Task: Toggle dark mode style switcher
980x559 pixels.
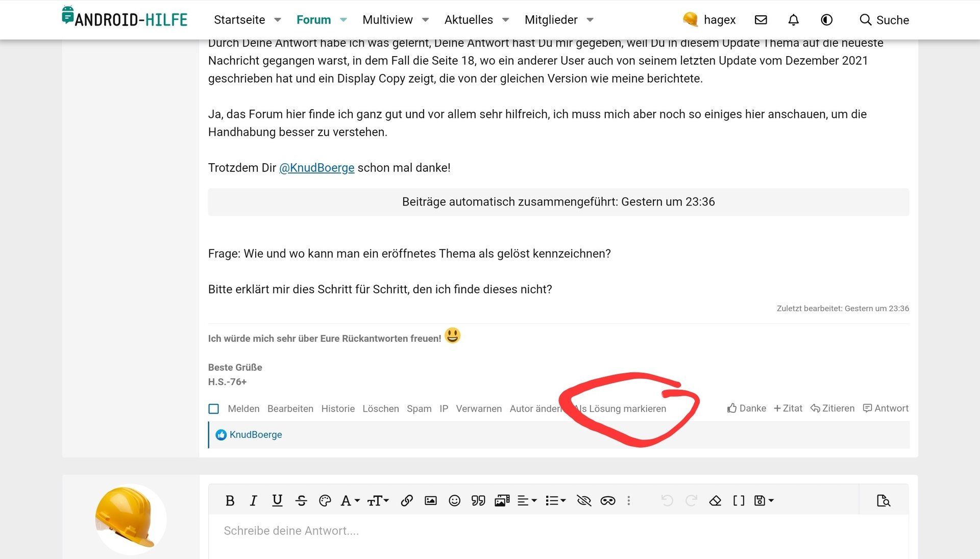Action: [x=826, y=20]
